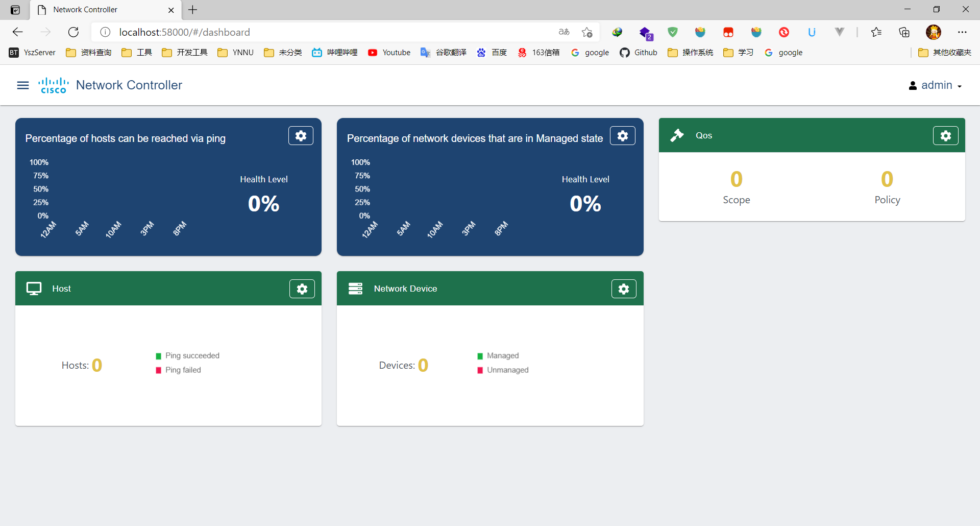980x526 pixels.
Task: Open settings gear on Network Device card
Action: coord(624,289)
